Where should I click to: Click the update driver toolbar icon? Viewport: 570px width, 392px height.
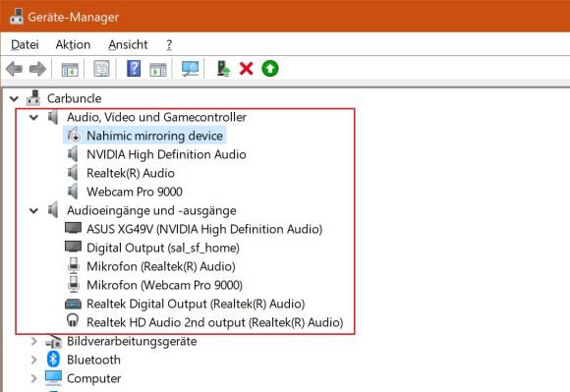(x=223, y=69)
